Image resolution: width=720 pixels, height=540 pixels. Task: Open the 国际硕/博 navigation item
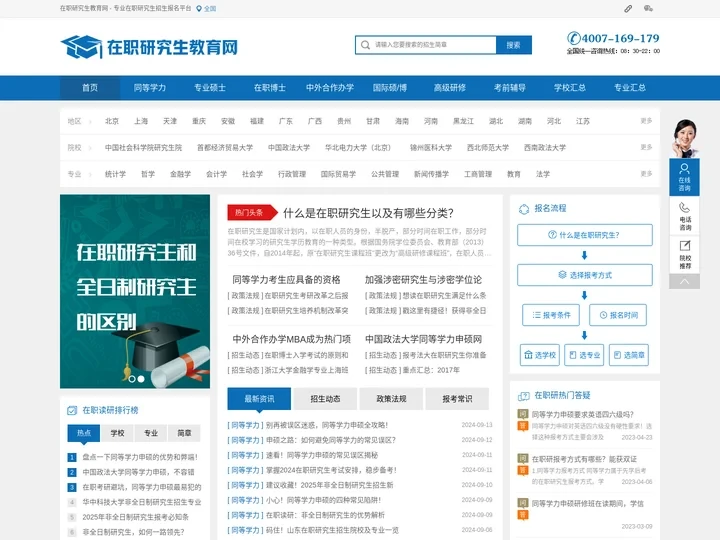click(390, 88)
